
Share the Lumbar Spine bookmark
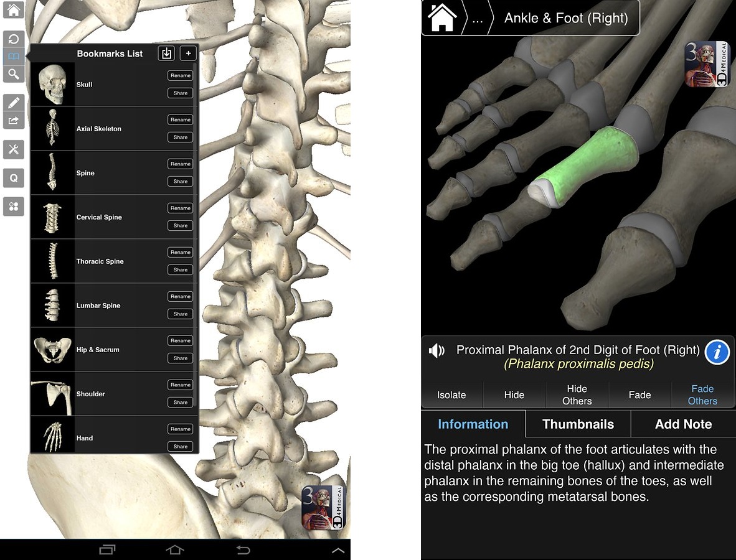180,314
